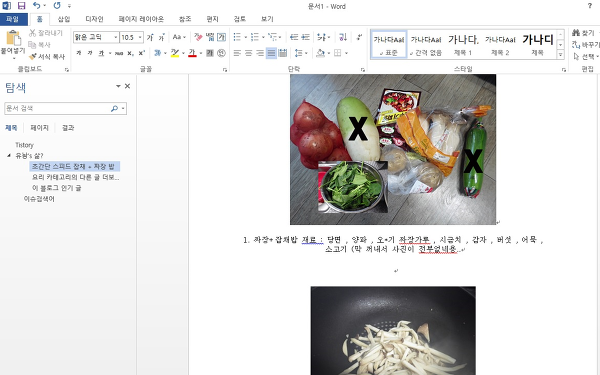Click the Clear All Formatting eraser icon
The width and height of the screenshot is (600, 375).
pos(198,37)
